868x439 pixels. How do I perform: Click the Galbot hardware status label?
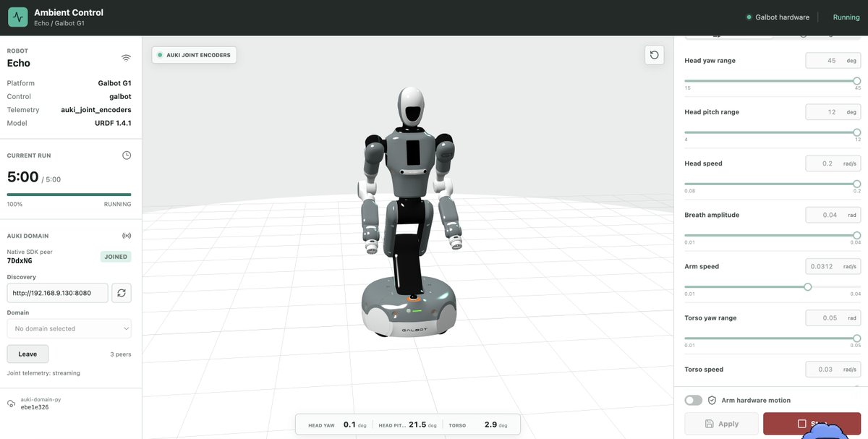pyautogui.click(x=782, y=17)
